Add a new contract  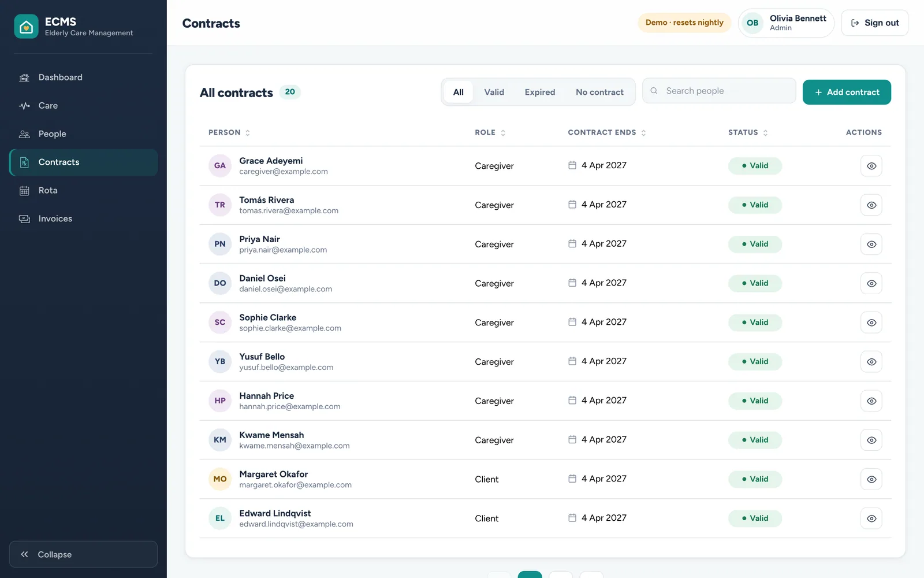coord(847,92)
